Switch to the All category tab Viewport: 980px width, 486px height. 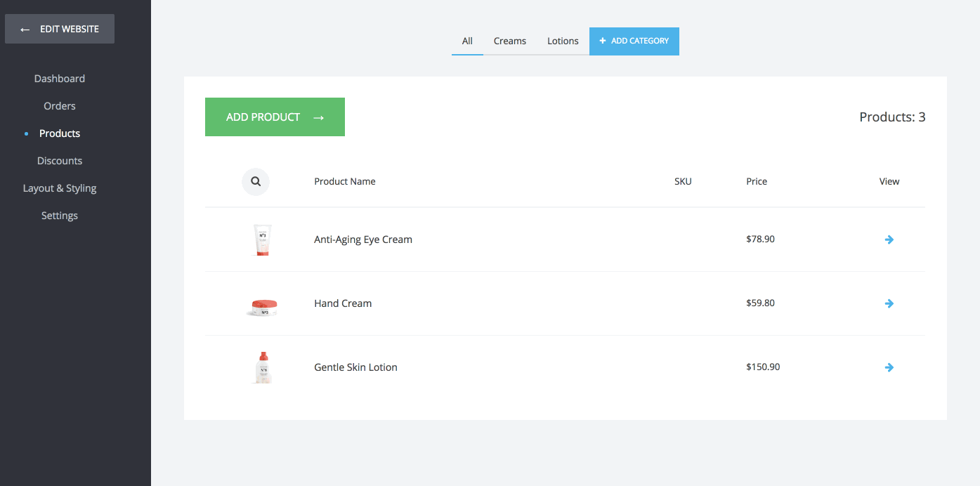[x=467, y=41]
